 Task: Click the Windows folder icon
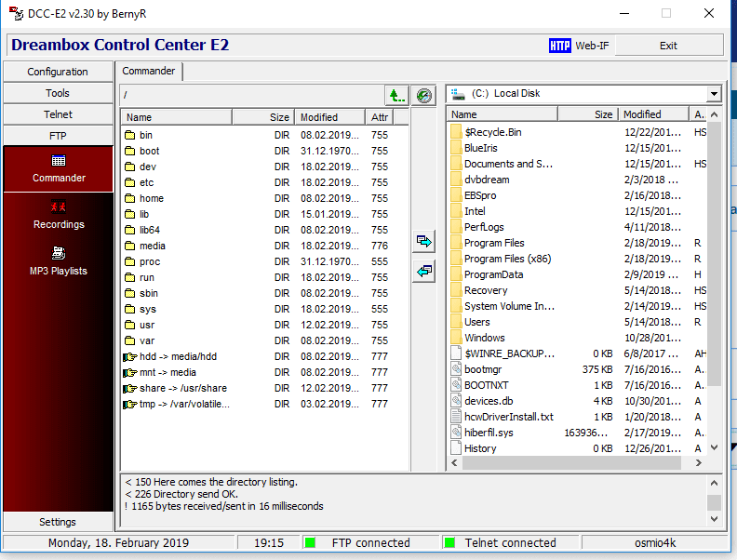coord(455,338)
